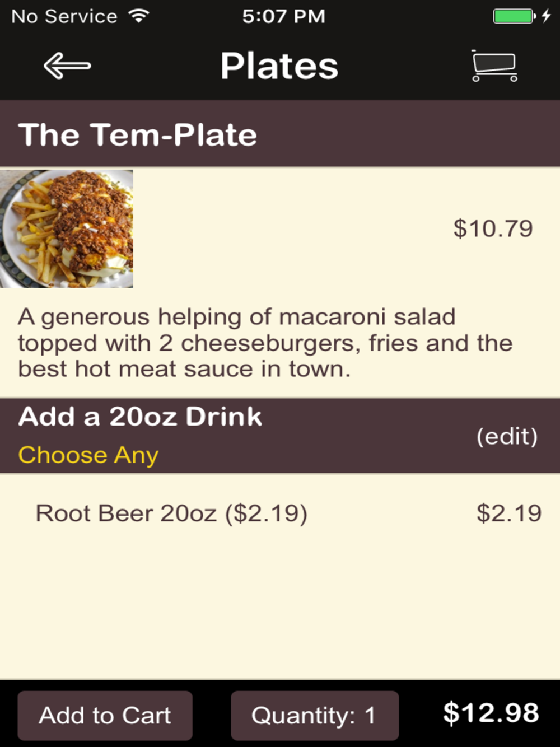This screenshot has height=747, width=560.
Task: Tap the Wi-Fi status icon
Action: 138,16
